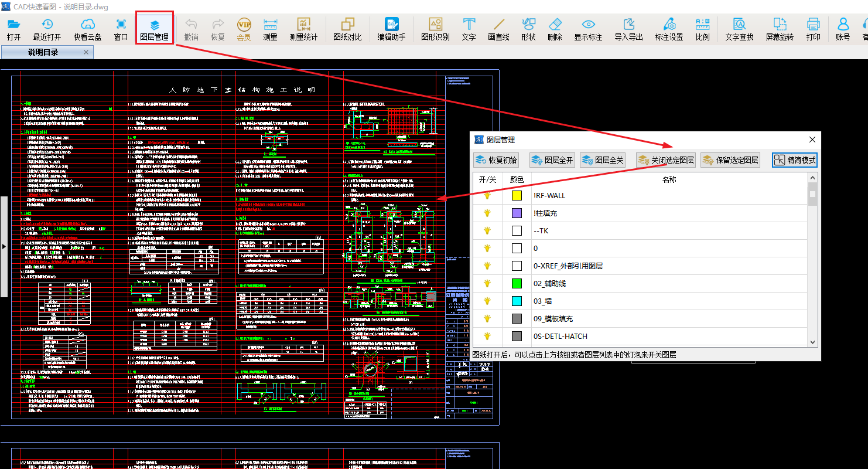
Task: Select layer name --TK
Action: 541,231
